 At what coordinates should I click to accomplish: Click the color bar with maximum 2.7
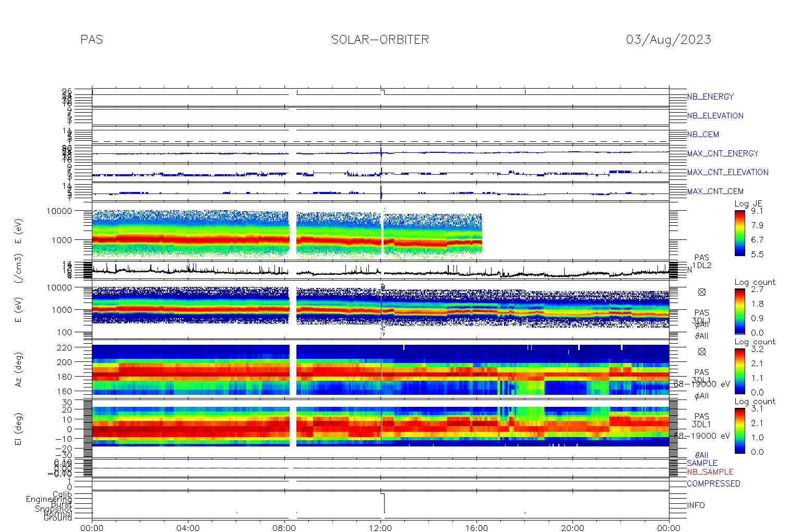[739, 311]
